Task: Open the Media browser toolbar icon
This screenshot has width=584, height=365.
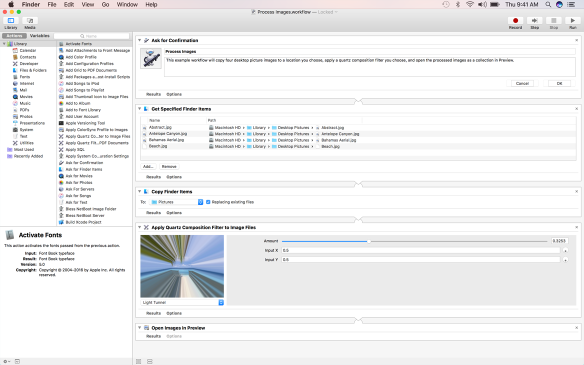Action: coord(30,20)
